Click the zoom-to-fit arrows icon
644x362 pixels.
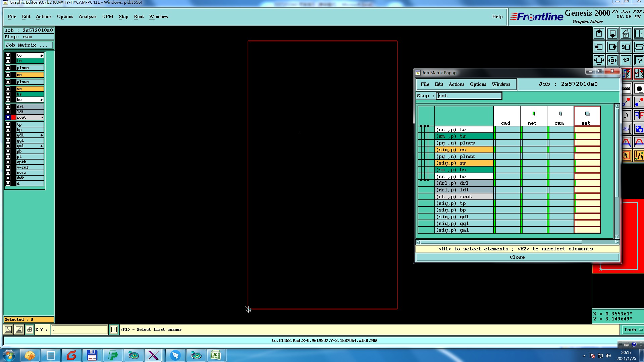(599, 61)
